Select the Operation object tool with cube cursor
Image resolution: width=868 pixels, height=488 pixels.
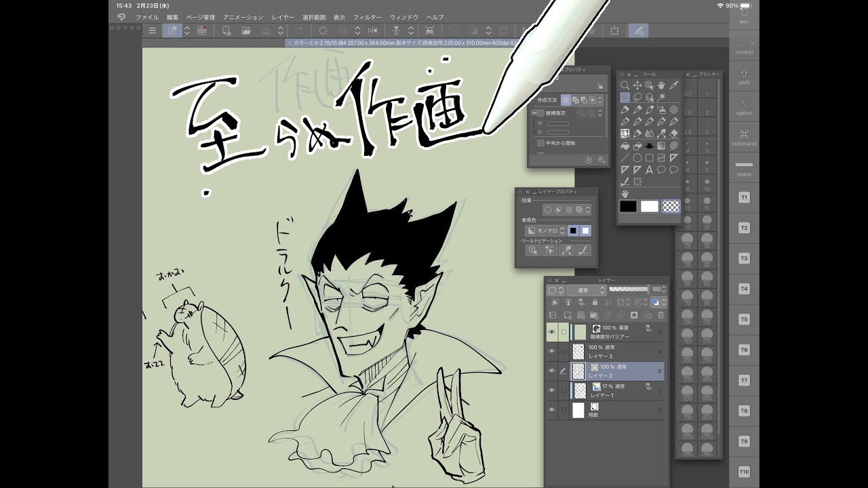(x=649, y=85)
